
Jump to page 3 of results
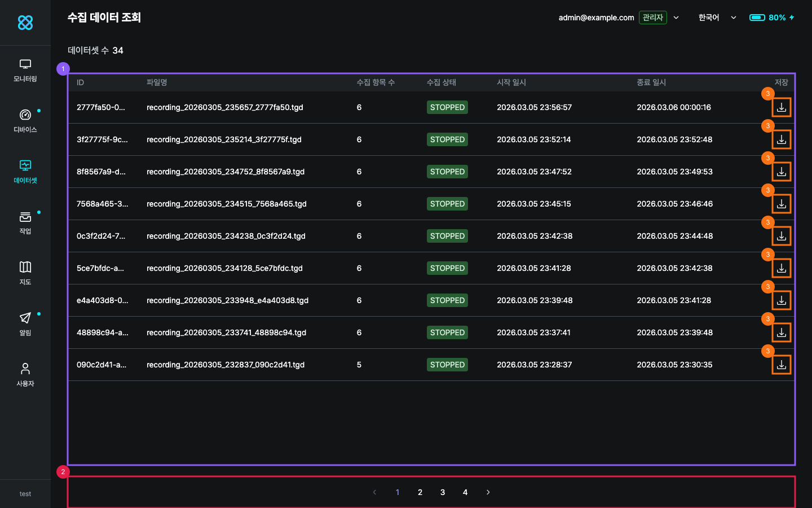click(443, 492)
